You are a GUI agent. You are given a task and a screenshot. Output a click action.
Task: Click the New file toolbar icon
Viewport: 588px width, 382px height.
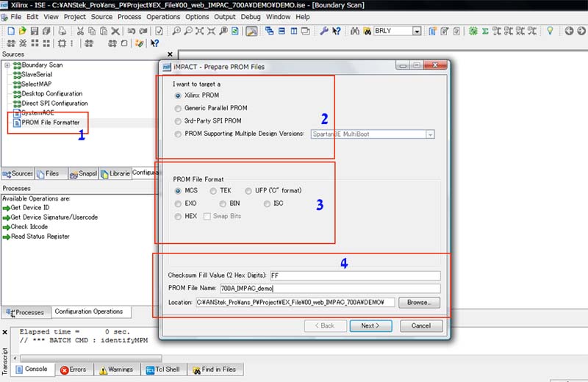[11, 31]
